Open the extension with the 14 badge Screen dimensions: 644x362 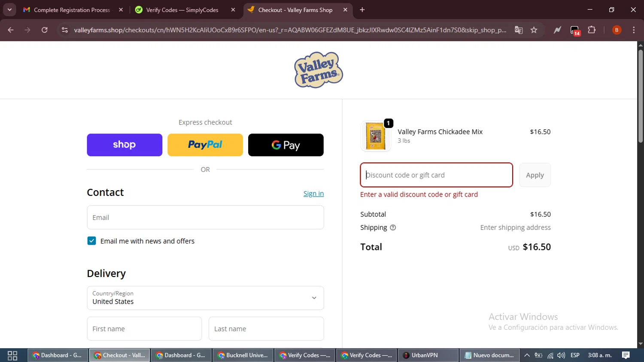575,30
